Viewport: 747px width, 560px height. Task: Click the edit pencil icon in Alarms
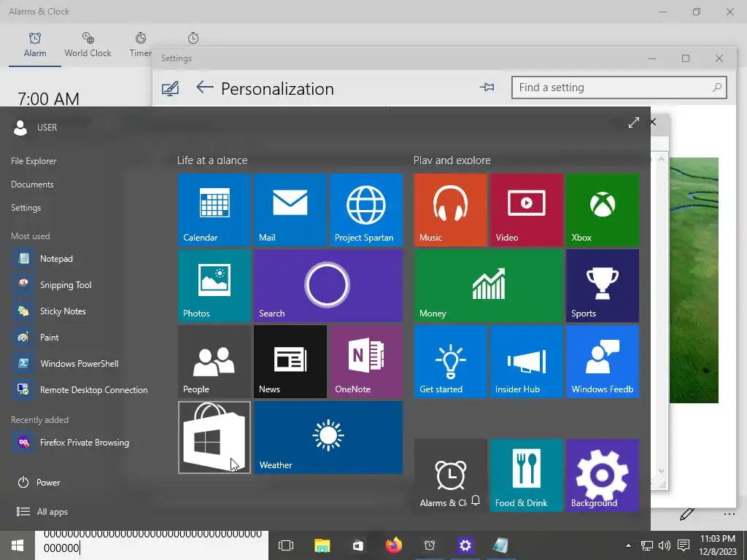pos(686,514)
